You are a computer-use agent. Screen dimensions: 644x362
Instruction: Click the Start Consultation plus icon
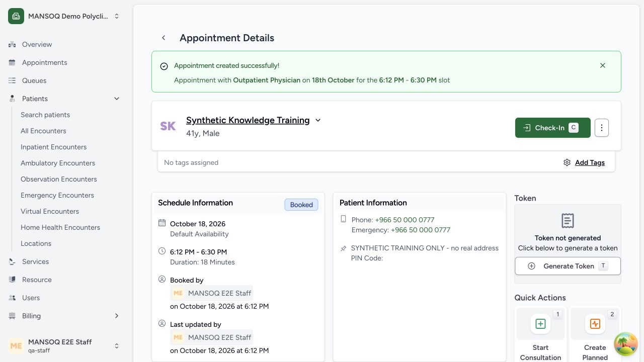tap(540, 324)
